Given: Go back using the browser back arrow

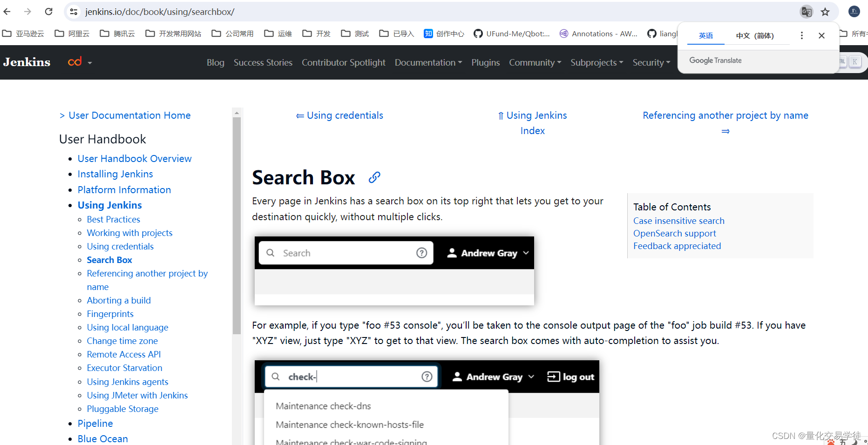Looking at the screenshot, I should (x=7, y=12).
